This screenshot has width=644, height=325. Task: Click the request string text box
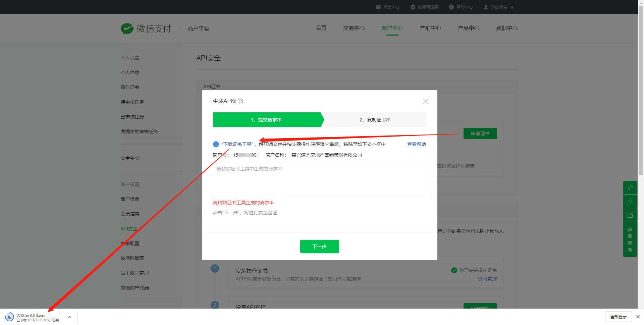tap(321, 179)
